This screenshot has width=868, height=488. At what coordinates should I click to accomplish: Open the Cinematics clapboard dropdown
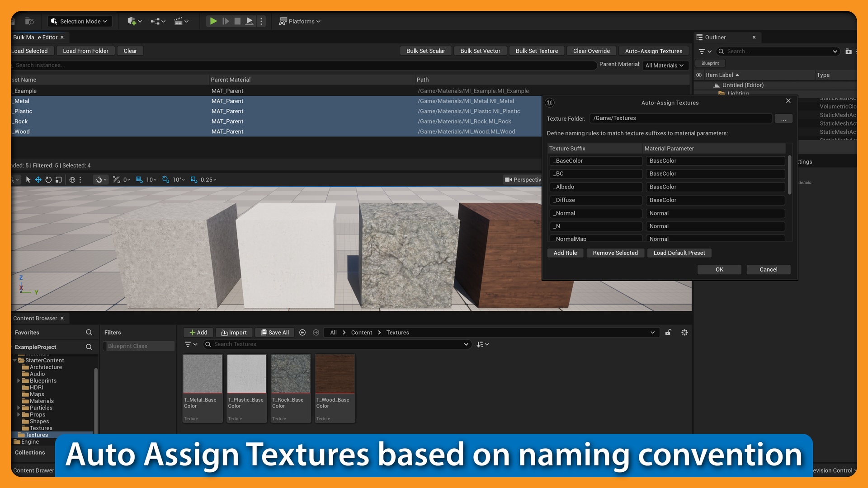click(x=181, y=21)
